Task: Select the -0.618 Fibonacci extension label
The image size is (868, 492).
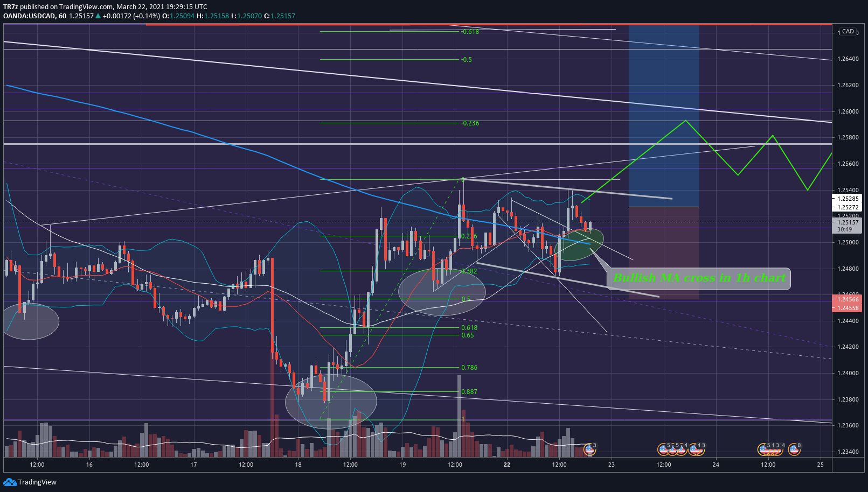Action: (470, 32)
